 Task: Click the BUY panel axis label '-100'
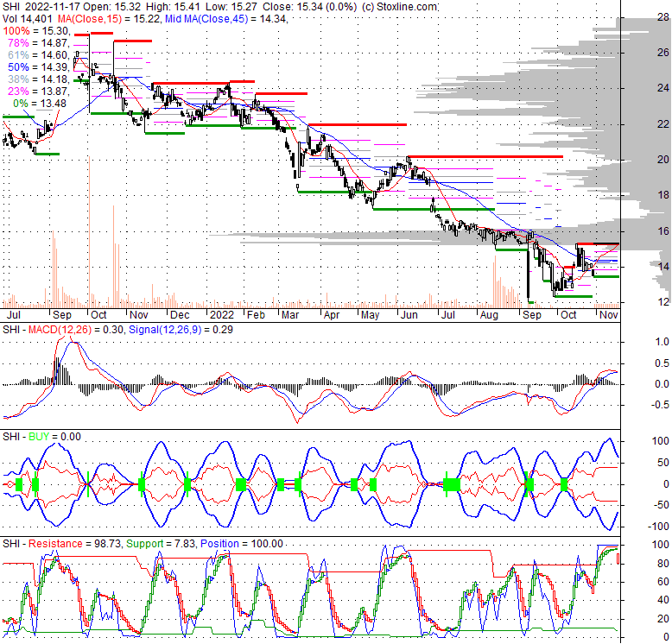pyautogui.click(x=658, y=527)
